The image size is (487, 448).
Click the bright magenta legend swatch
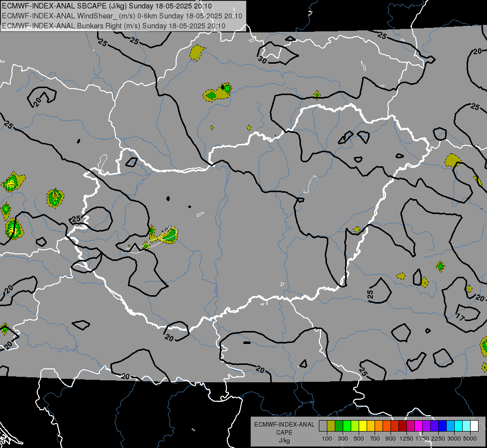click(419, 426)
